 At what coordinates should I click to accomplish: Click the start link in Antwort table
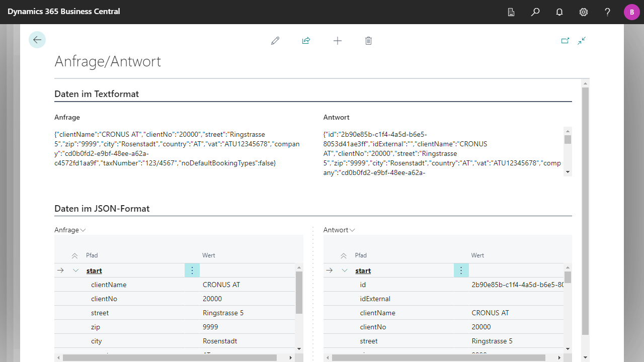[363, 270]
